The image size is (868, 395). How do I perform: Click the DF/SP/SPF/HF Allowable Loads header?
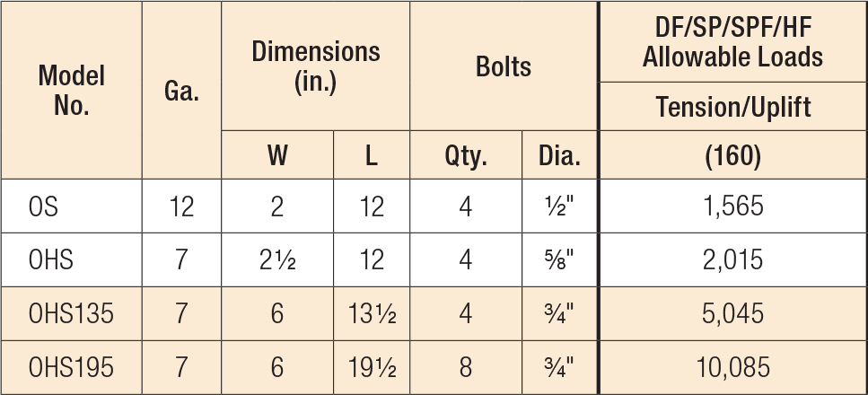tap(733, 41)
